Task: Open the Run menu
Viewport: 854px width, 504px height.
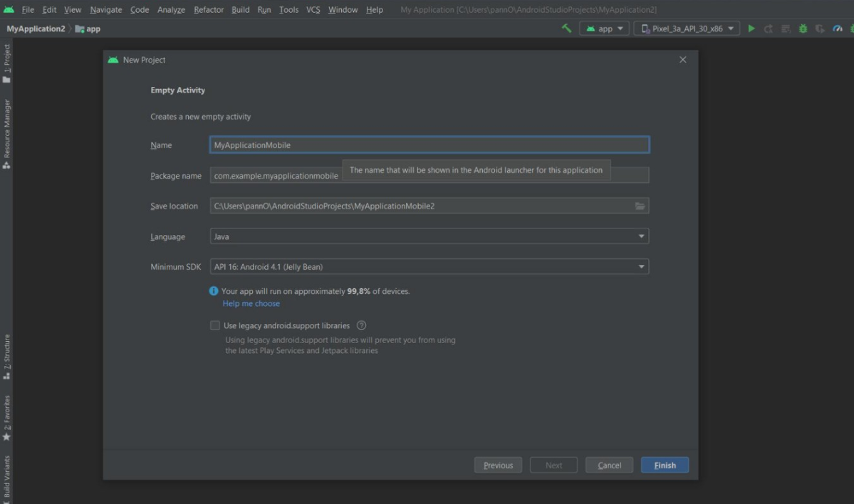Action: (264, 9)
